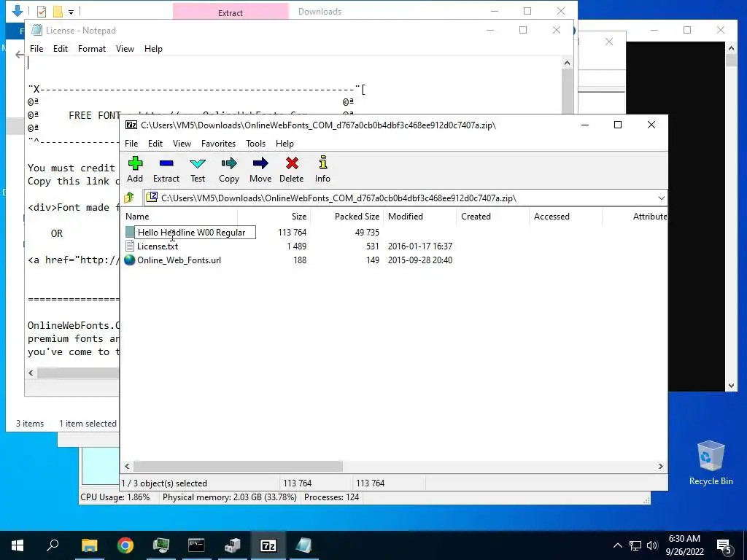Click 7-Zip horizontal scrollbar right arrow

(x=661, y=466)
